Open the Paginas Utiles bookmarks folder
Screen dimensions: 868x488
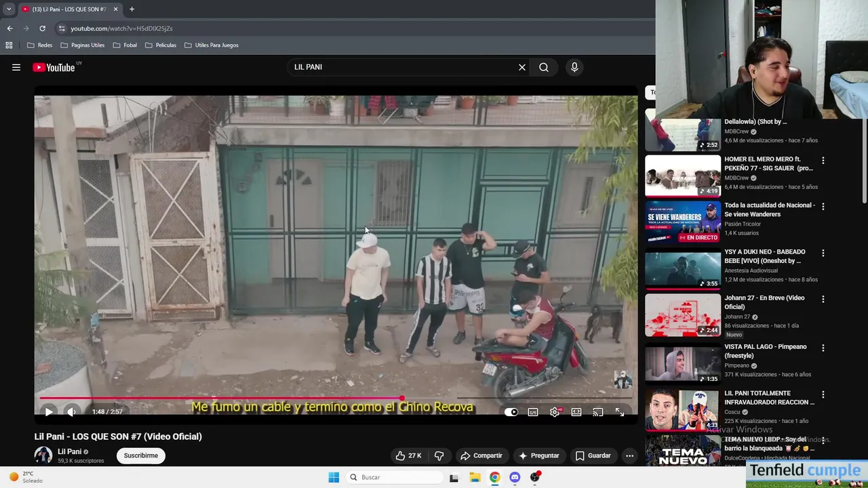coord(82,45)
